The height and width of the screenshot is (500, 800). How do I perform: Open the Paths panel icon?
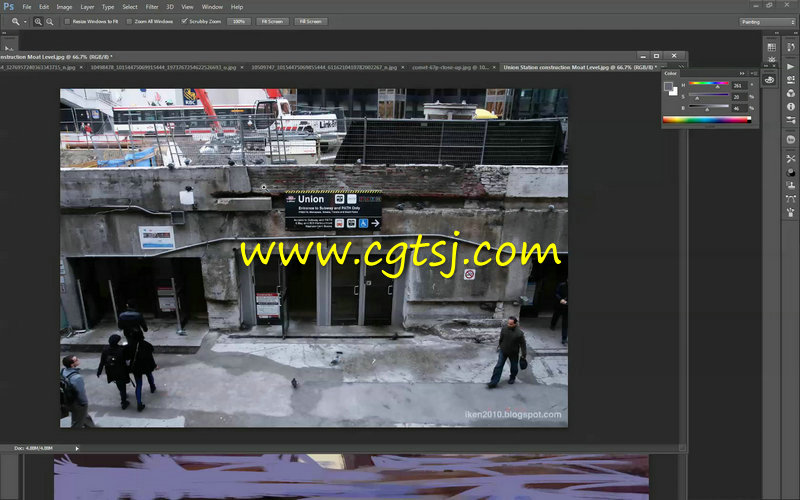click(x=791, y=199)
